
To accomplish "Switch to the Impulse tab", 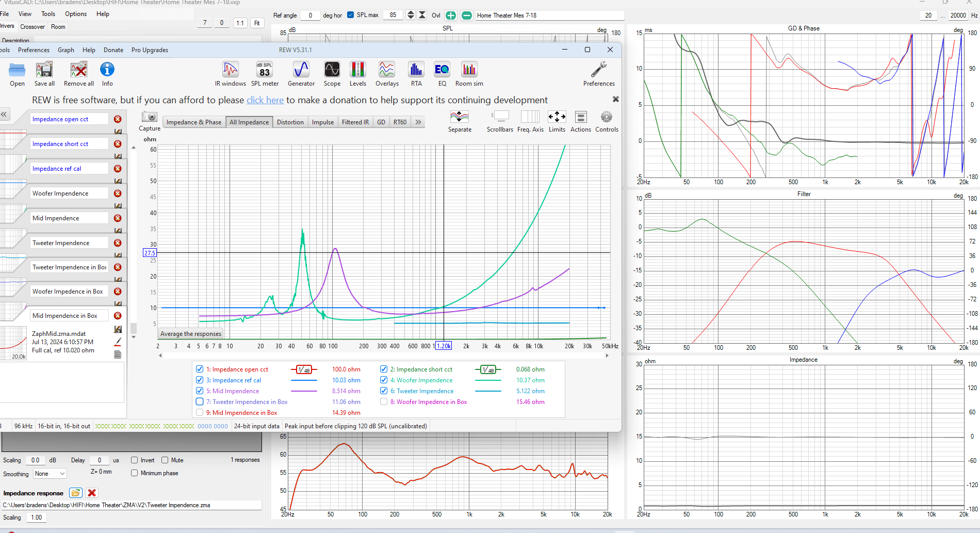I will coord(323,122).
